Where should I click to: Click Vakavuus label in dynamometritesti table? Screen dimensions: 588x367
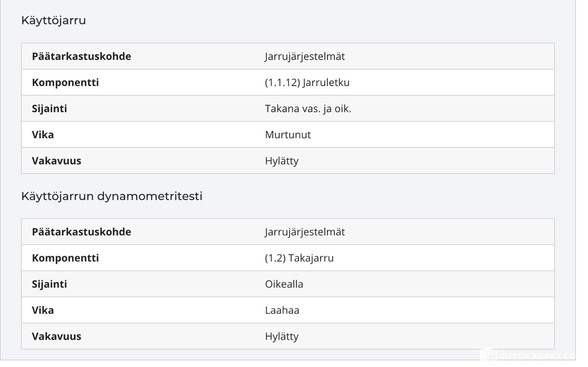(x=57, y=336)
